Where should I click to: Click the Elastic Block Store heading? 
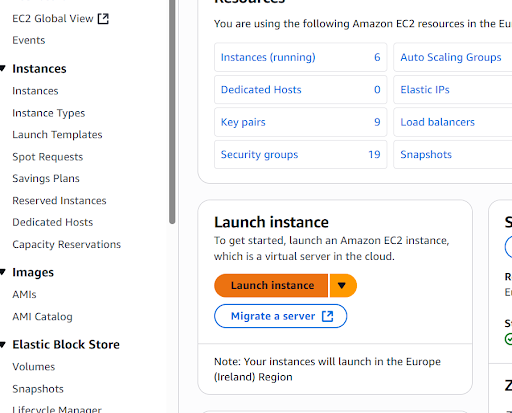66,345
